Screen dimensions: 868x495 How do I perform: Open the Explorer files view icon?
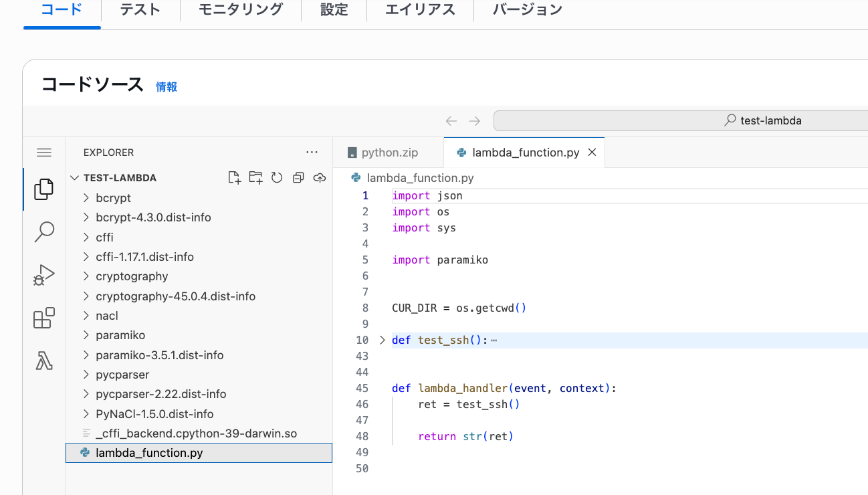[x=44, y=189]
